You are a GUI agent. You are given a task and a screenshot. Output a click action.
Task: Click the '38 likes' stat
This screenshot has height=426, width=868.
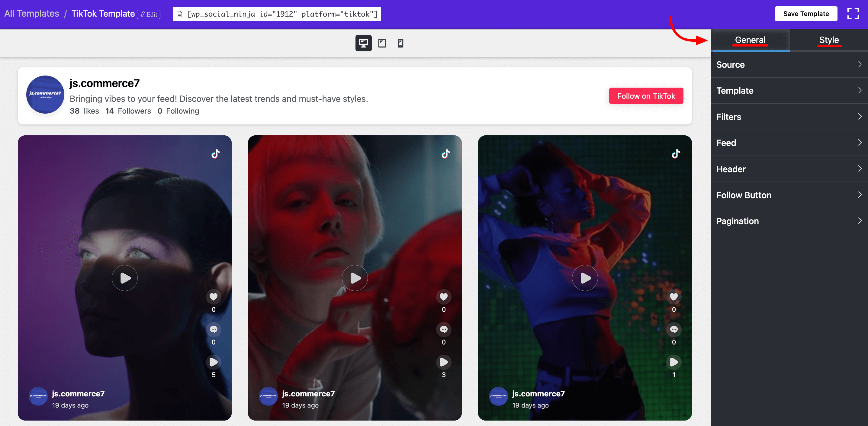[84, 111]
